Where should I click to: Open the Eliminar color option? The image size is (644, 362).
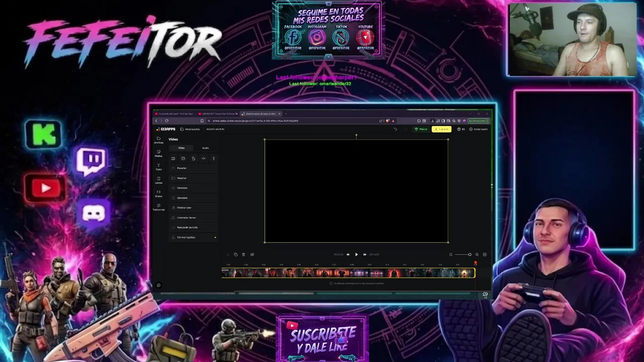click(194, 208)
